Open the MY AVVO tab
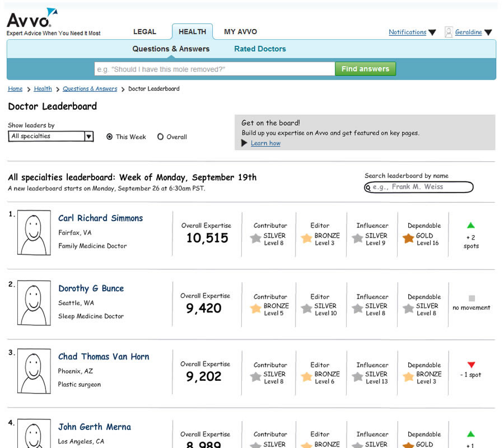Viewport: 504px width, 448px height. pyautogui.click(x=240, y=32)
